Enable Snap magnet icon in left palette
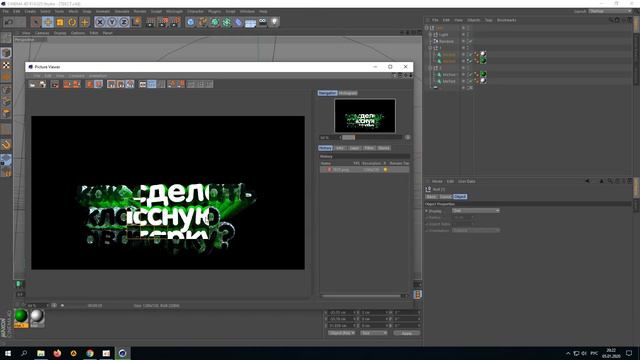 click(x=6, y=144)
